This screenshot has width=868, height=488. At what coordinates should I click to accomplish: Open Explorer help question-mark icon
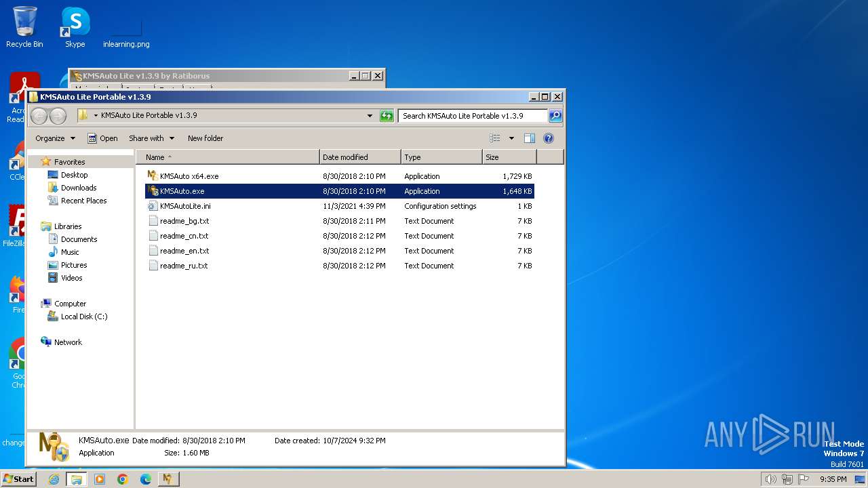(549, 138)
